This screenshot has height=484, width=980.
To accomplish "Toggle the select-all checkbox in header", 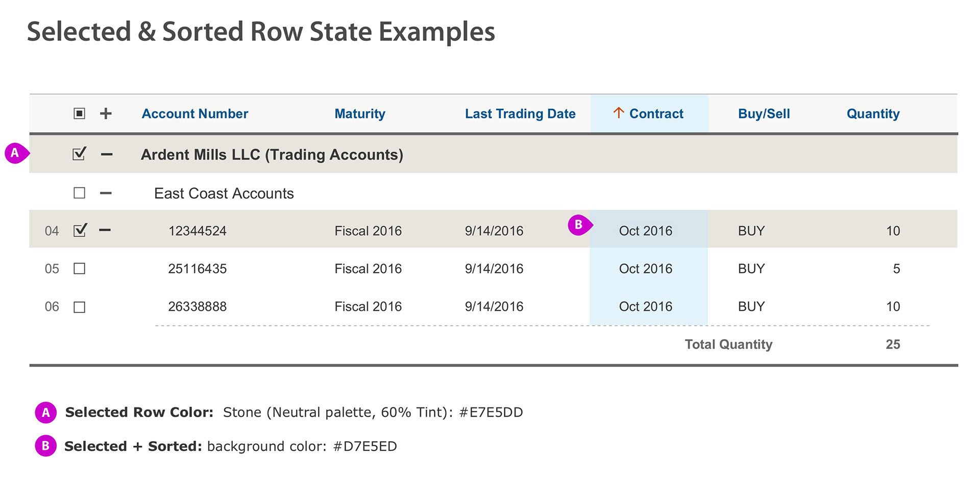I will (79, 113).
